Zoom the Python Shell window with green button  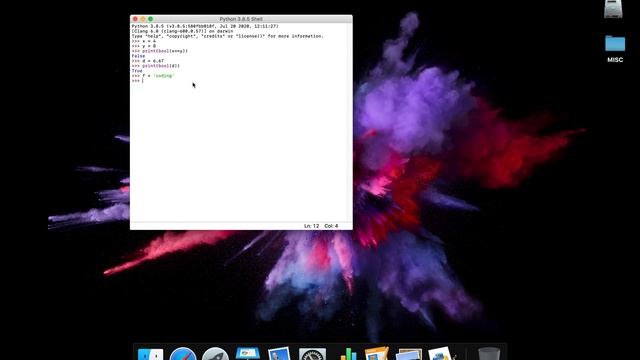click(150, 19)
